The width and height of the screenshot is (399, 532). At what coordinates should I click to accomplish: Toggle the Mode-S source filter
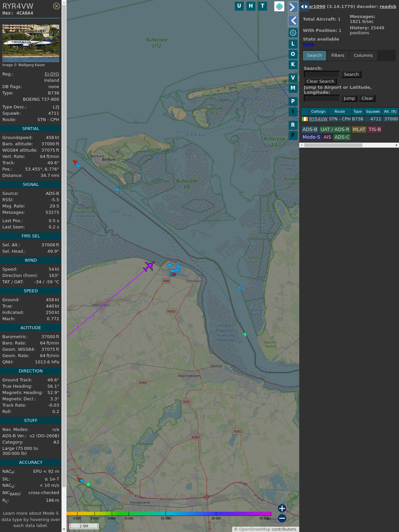tap(311, 137)
